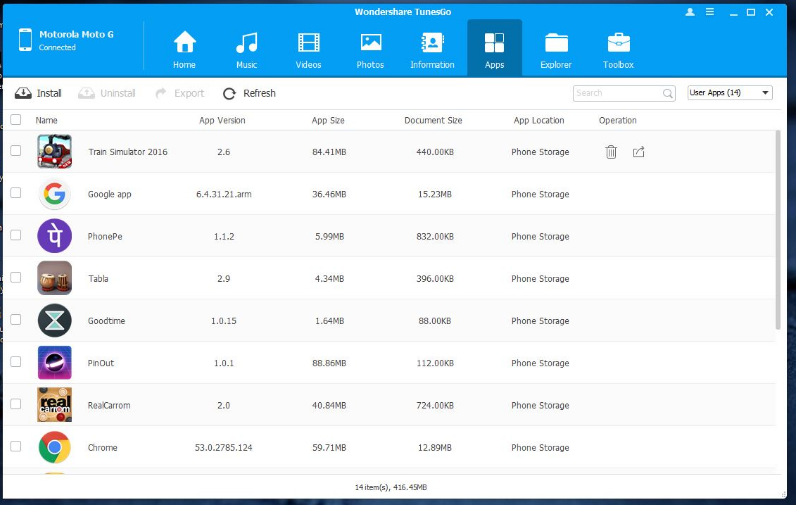This screenshot has width=796, height=505.
Task: Toggle the select-all checkbox in header
Action: pos(15,120)
